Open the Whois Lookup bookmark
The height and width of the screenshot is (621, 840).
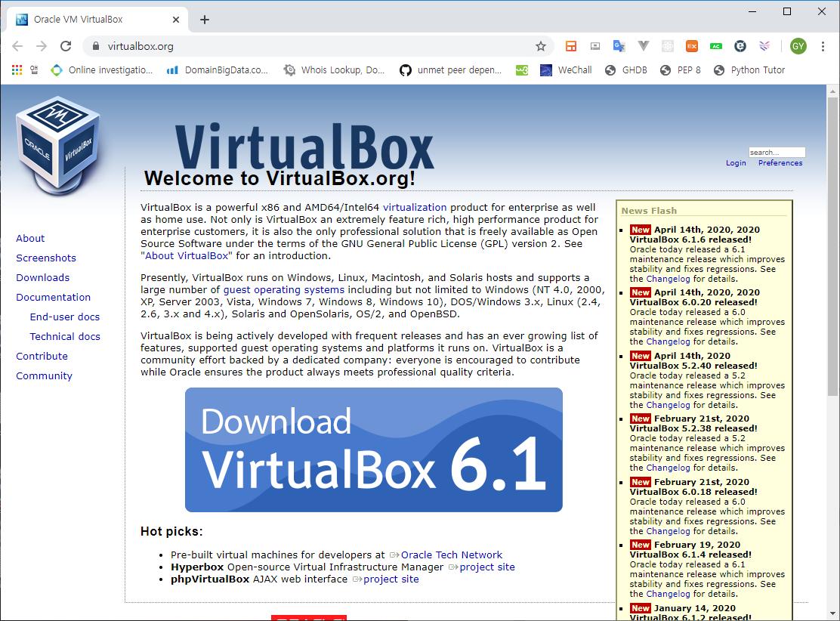click(335, 70)
